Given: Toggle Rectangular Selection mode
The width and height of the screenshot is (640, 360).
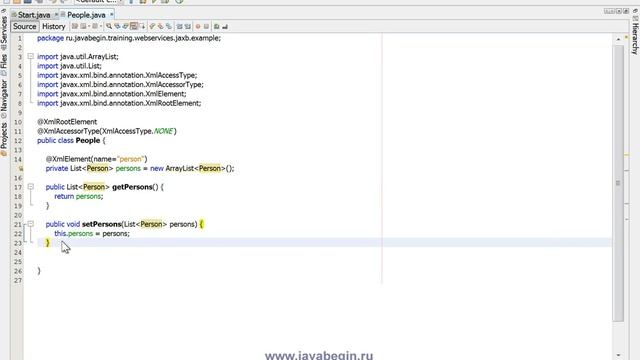Looking at the screenshot, I should pos(142,26).
